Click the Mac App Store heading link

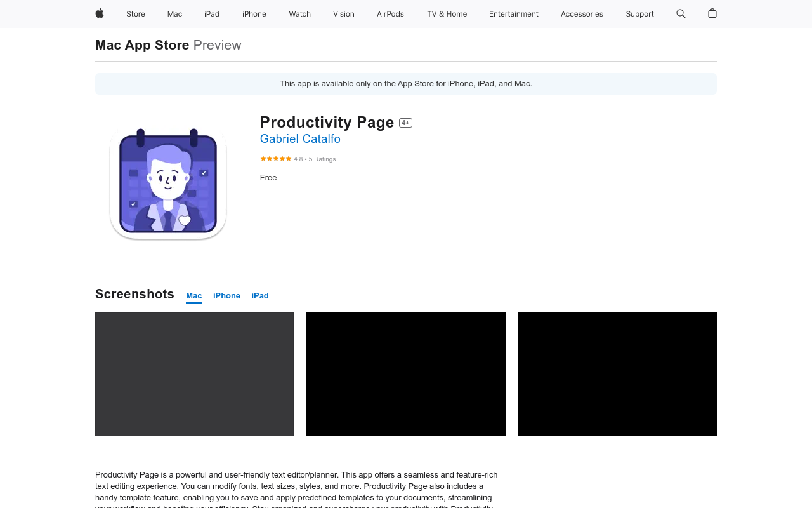pos(142,45)
